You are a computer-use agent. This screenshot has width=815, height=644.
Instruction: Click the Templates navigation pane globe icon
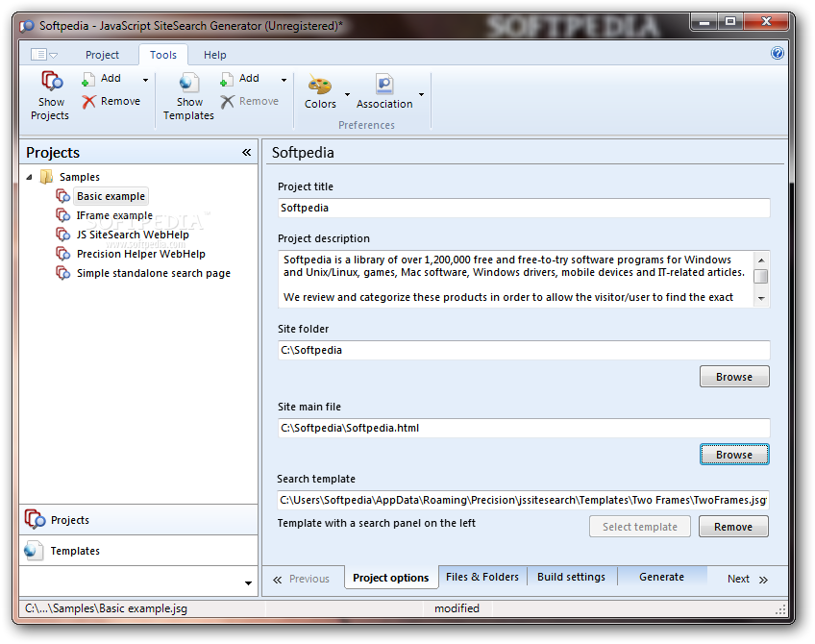pos(34,550)
